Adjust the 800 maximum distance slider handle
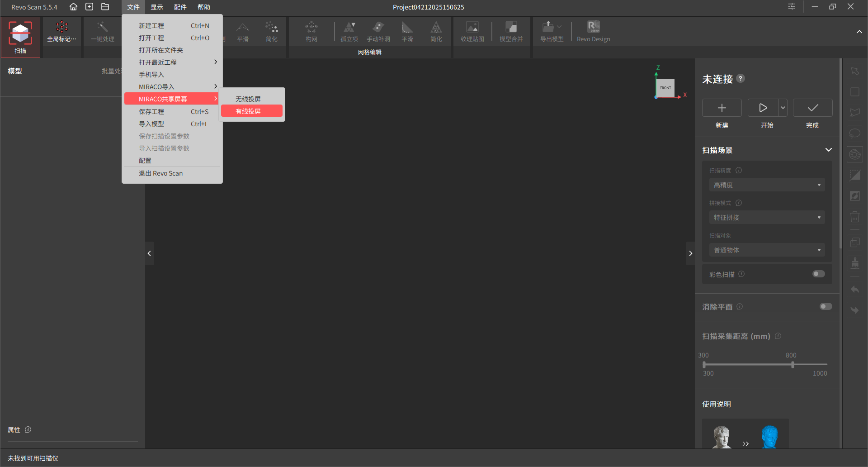The height and width of the screenshot is (467, 868). click(793, 364)
